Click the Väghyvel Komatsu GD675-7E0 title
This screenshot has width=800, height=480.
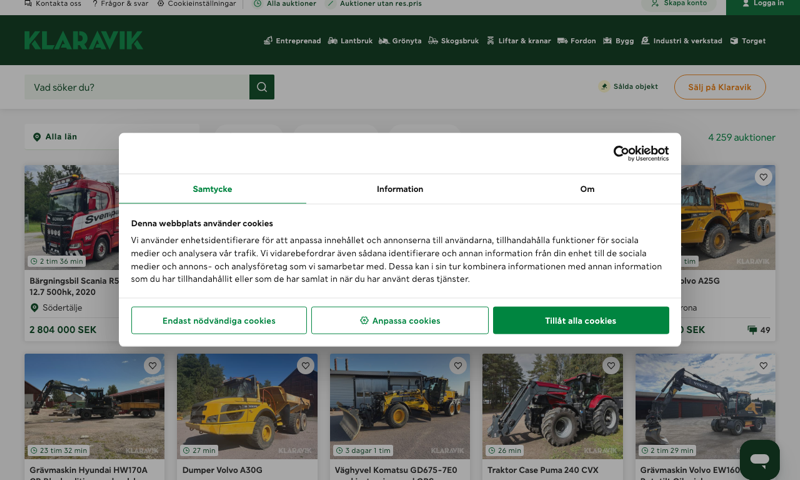click(x=396, y=470)
